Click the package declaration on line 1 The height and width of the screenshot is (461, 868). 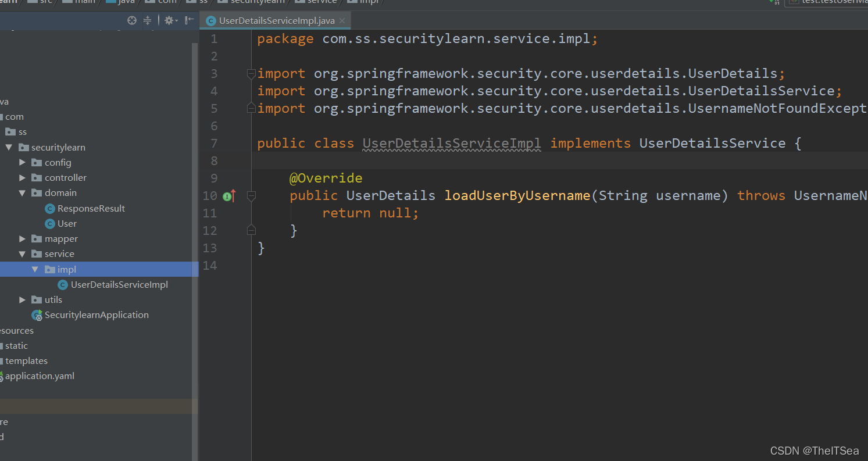pos(427,39)
